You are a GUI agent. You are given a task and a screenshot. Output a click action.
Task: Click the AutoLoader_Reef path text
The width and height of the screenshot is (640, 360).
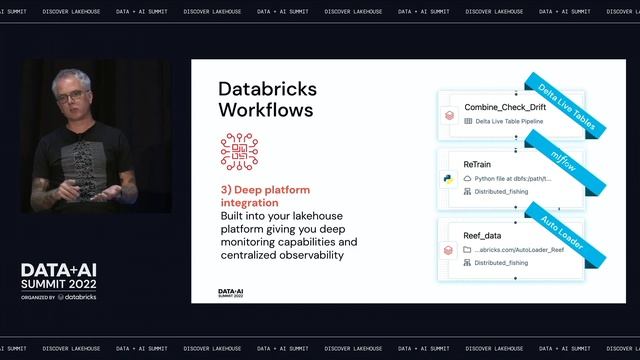(x=519, y=249)
